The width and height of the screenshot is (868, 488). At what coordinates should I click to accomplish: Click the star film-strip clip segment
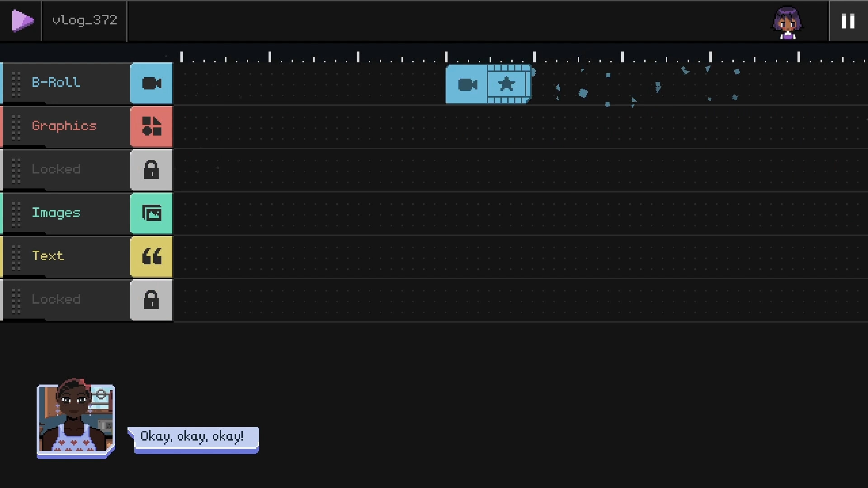[509, 84]
